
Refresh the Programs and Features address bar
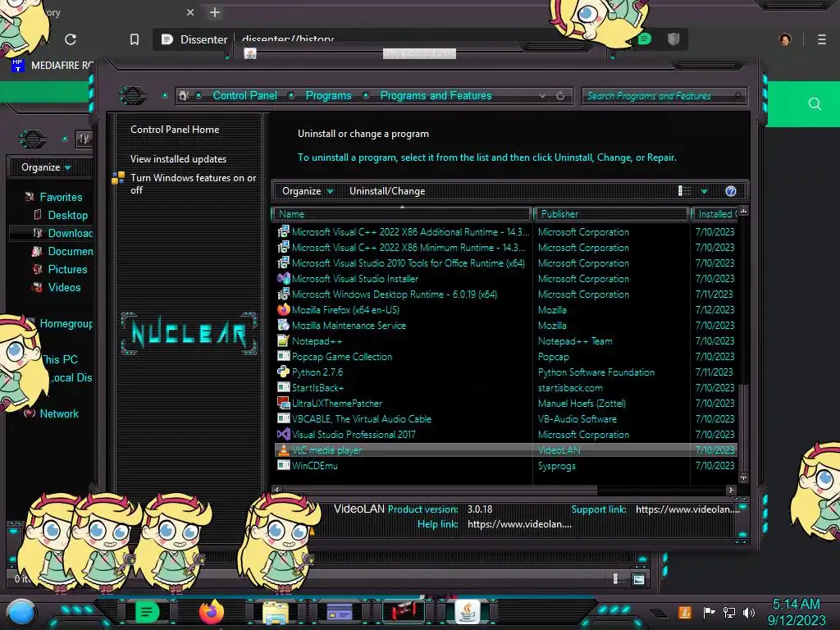pyautogui.click(x=560, y=96)
